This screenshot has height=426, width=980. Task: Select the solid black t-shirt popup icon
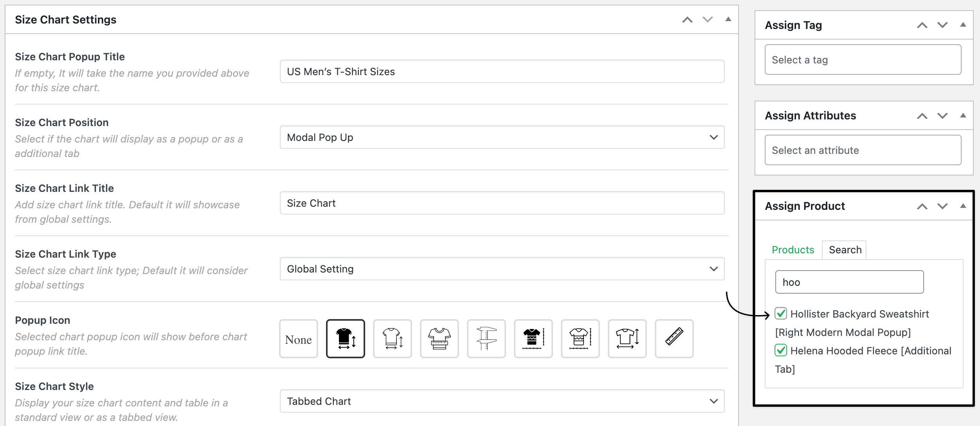[x=345, y=338]
